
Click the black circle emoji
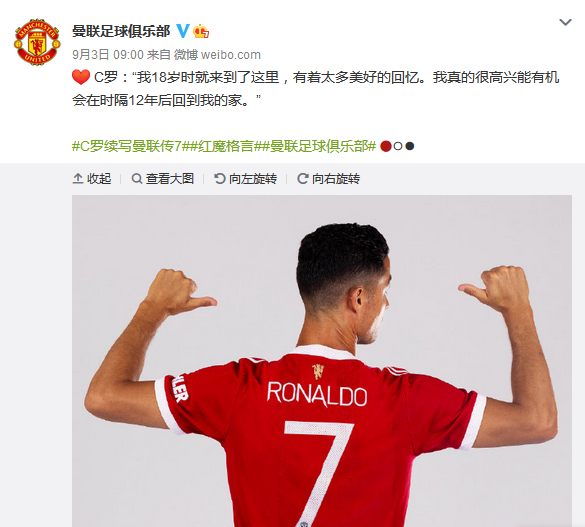point(410,146)
